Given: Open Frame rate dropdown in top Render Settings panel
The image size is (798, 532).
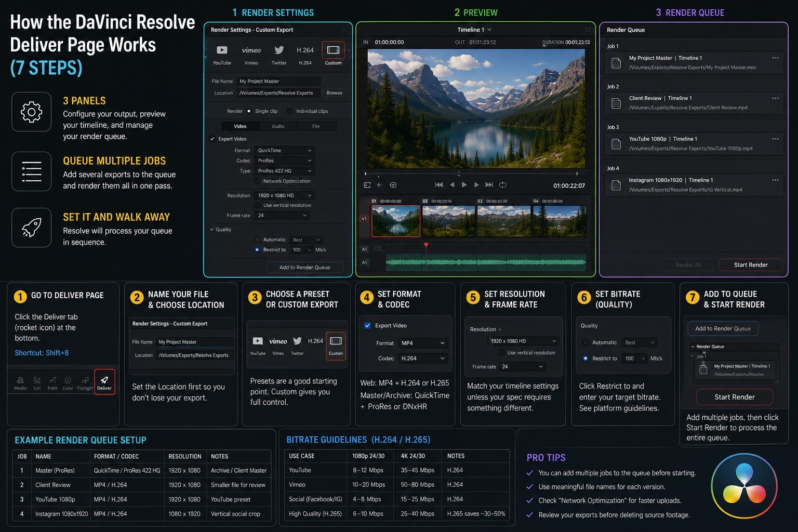Looking at the screenshot, I should 282,216.
